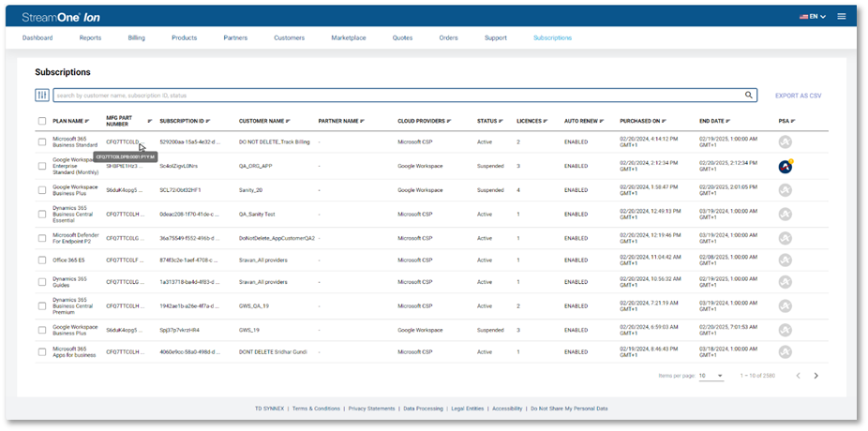Click EXPORT AS CSV
The width and height of the screenshot is (868, 431).
point(799,96)
